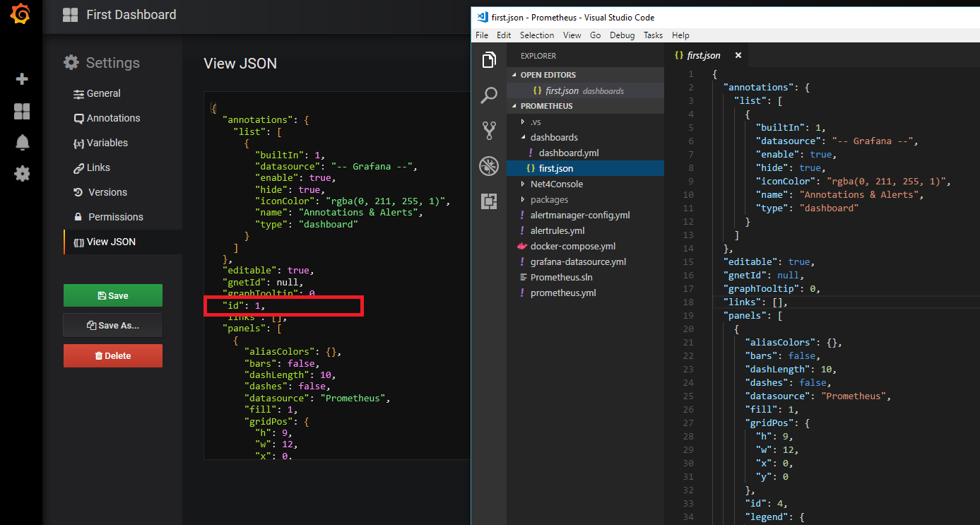Click the "id": 1 line in Grafana JSON

[x=244, y=305]
